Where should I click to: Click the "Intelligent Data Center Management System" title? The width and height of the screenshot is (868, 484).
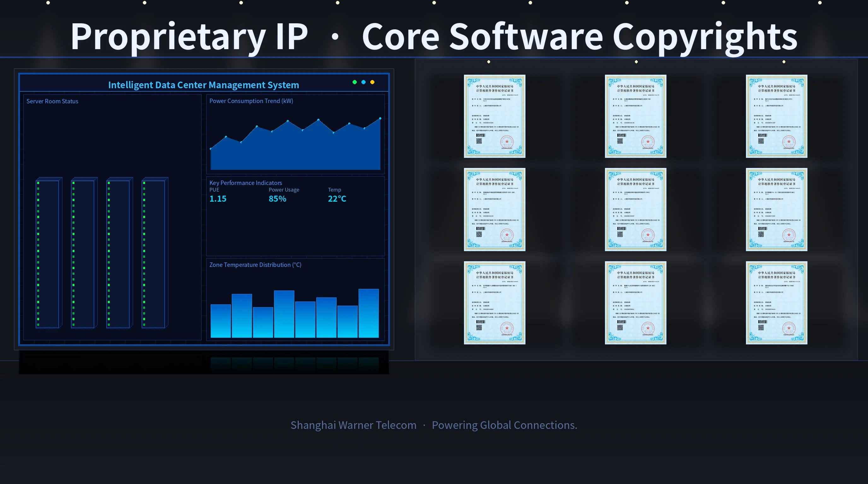203,85
